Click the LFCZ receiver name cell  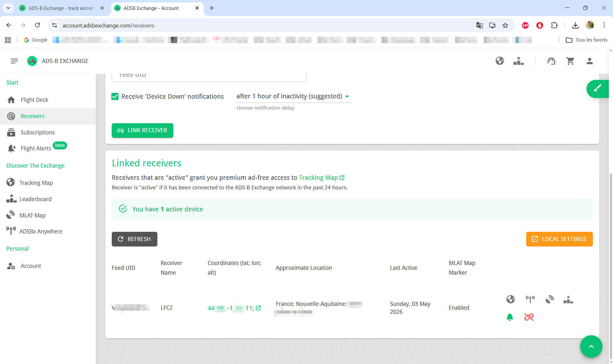(x=167, y=308)
